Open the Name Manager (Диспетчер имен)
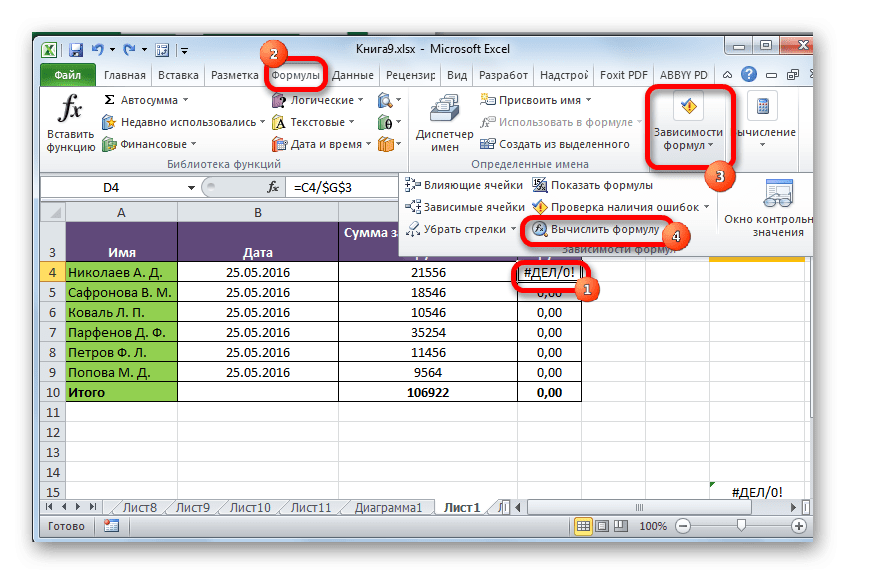The image size is (870, 574). click(444, 123)
